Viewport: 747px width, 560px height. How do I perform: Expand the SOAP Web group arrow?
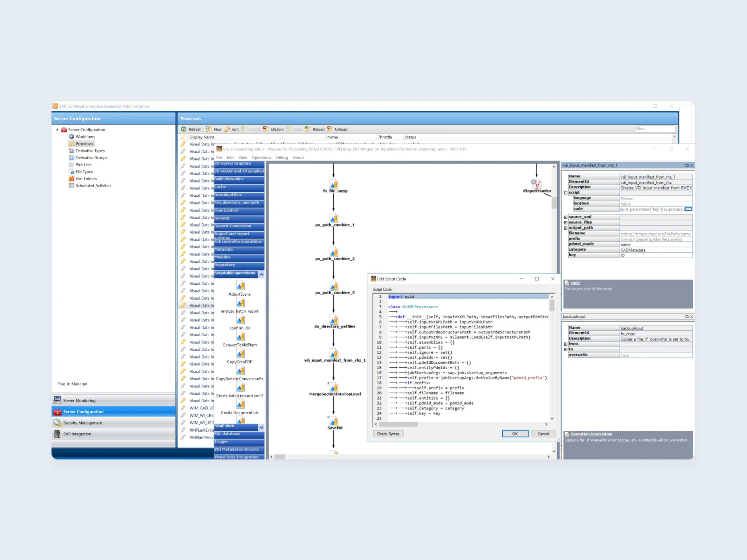pyautogui.click(x=261, y=427)
